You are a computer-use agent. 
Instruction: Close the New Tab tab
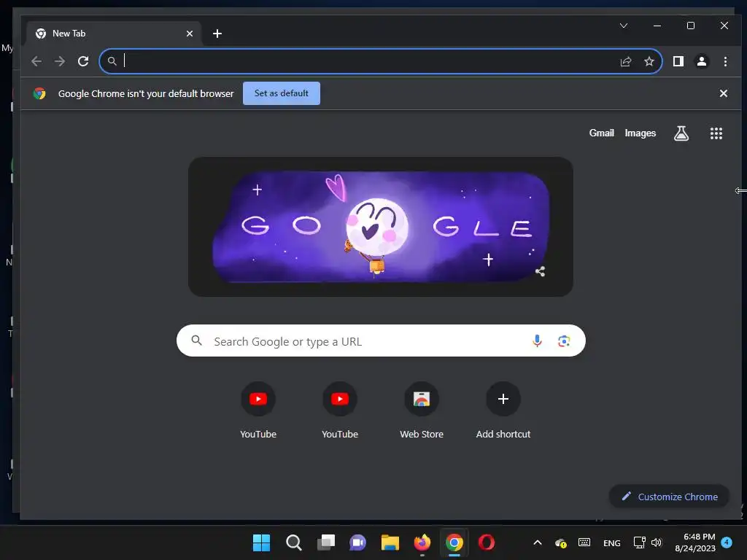[x=190, y=34]
